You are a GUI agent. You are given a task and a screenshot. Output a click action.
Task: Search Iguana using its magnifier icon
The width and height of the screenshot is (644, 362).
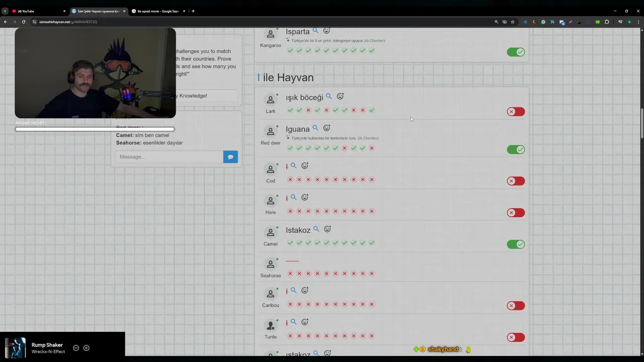click(315, 128)
